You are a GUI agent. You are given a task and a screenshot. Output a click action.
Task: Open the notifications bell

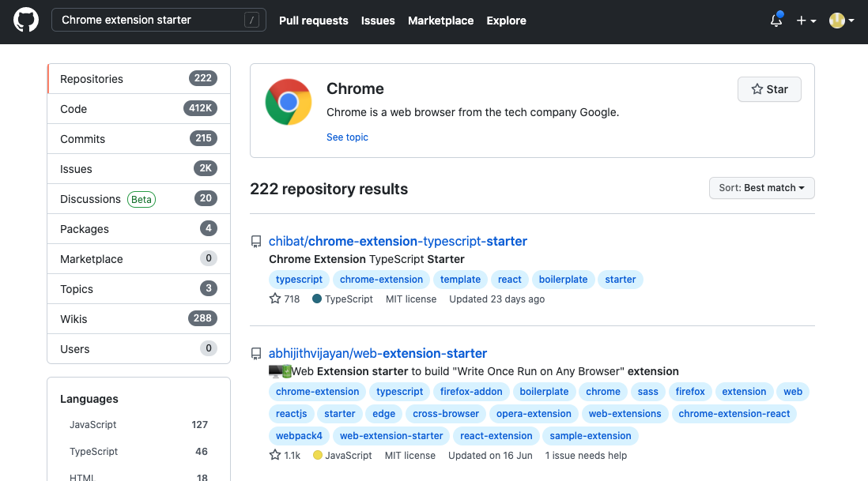click(776, 21)
